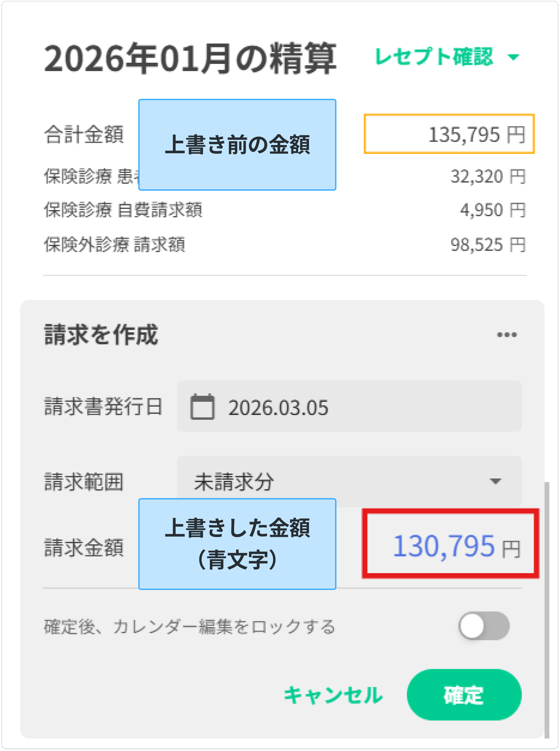The height and width of the screenshot is (751, 560).
Task: Click the 保険外診療 請求額 row label
Action: click(115, 245)
